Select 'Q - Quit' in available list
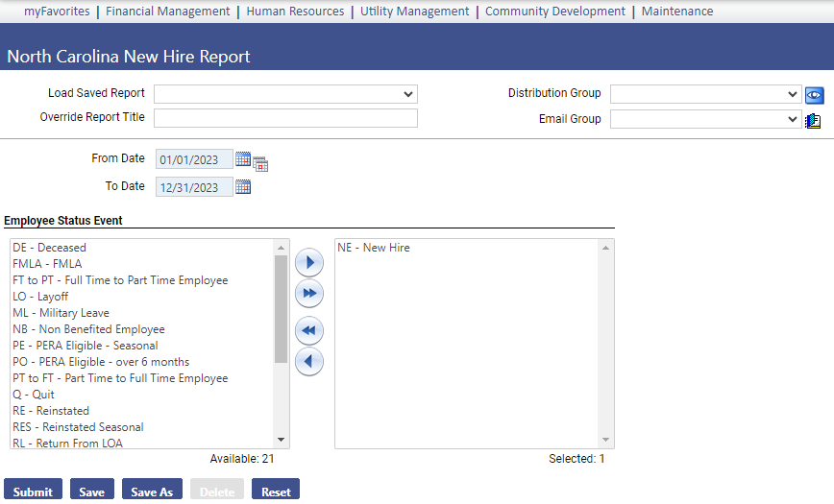The height and width of the screenshot is (504, 834). 142,395
